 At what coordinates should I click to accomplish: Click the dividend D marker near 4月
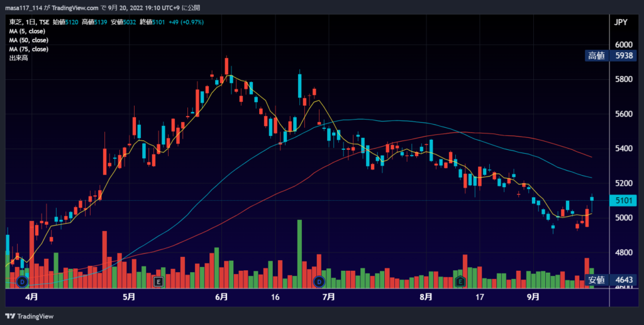pyautogui.click(x=23, y=282)
